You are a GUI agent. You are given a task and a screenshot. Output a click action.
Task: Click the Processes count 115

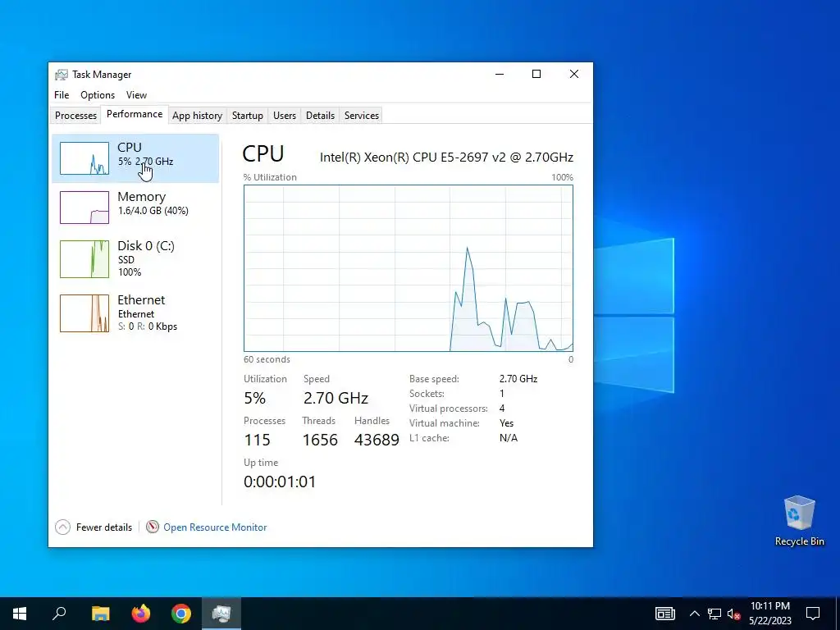pyautogui.click(x=257, y=440)
